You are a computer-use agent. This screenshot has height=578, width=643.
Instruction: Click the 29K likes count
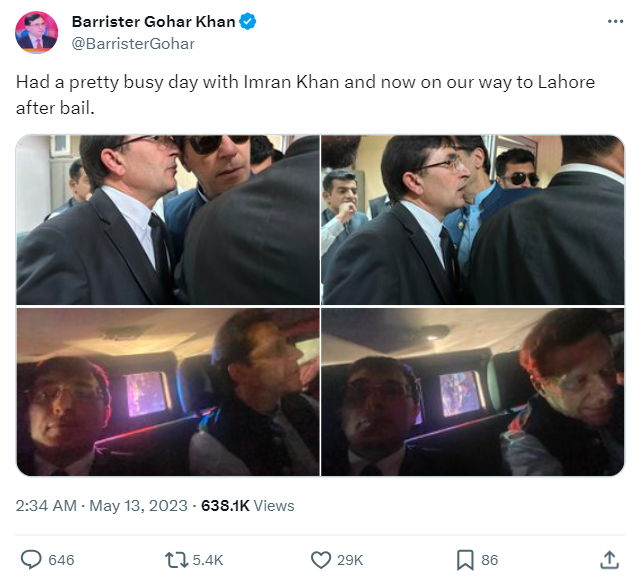click(x=349, y=560)
